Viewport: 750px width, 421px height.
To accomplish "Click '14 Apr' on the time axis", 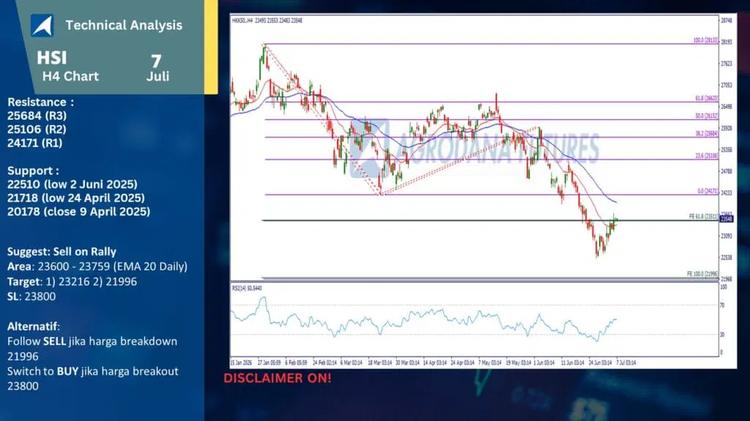I will pyautogui.click(x=435, y=363).
